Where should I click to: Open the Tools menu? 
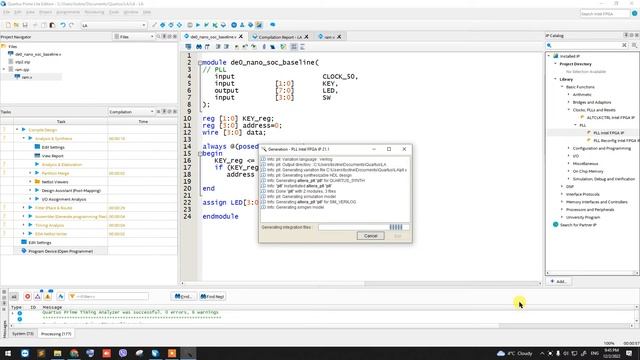pyautogui.click(x=114, y=12)
